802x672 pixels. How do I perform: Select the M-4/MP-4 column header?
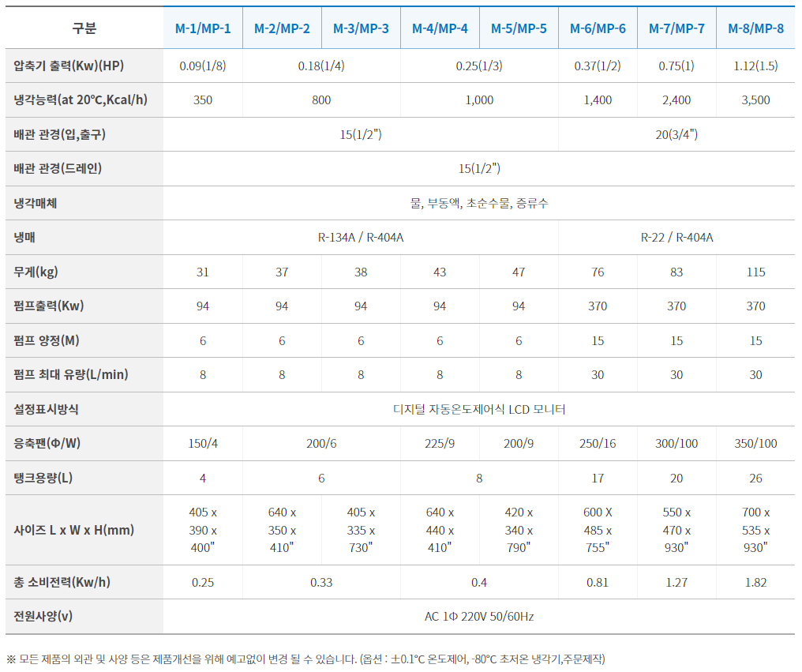pos(440,28)
